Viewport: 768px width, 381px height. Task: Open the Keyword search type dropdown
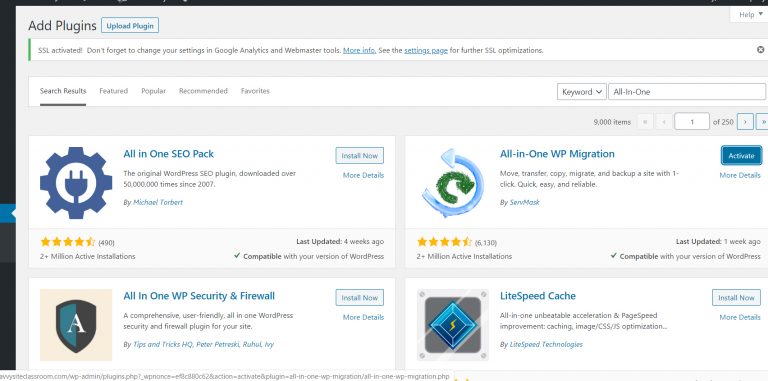coord(581,92)
